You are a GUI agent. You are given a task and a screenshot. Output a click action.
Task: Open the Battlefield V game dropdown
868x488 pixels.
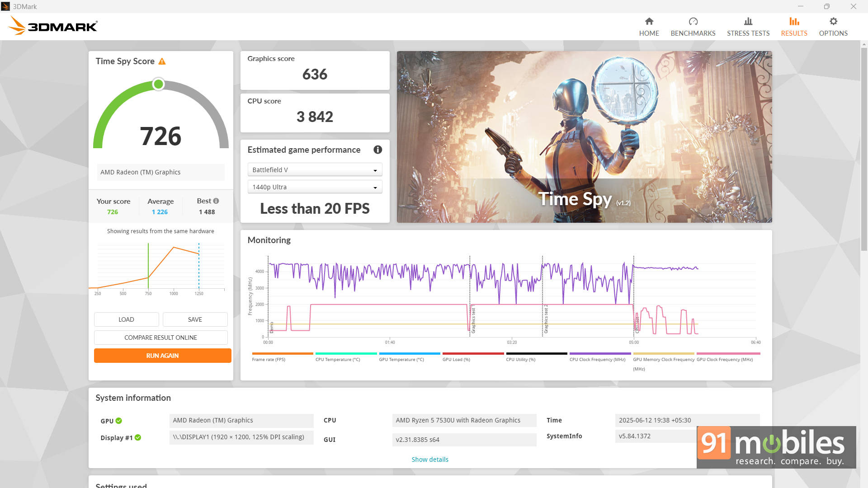[315, 170]
